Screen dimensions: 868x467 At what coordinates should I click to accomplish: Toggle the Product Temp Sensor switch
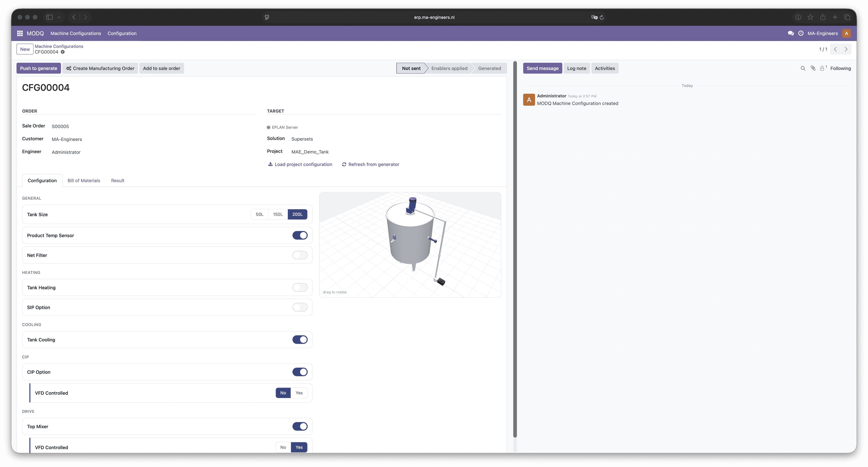[300, 235]
